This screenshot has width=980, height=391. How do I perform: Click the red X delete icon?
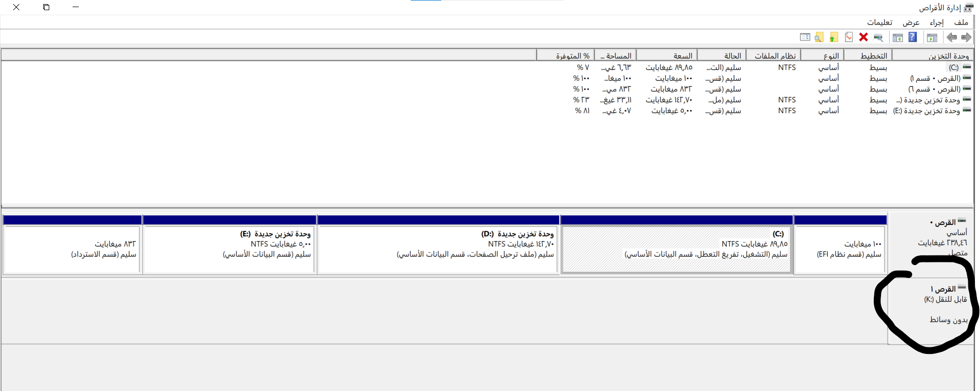[863, 37]
